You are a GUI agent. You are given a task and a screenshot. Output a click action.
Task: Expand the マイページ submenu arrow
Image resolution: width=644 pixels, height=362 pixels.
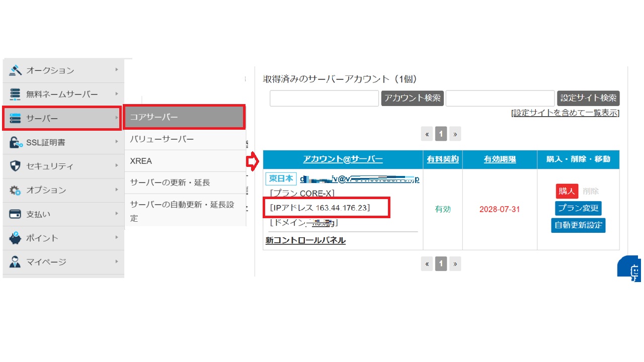[x=116, y=261]
